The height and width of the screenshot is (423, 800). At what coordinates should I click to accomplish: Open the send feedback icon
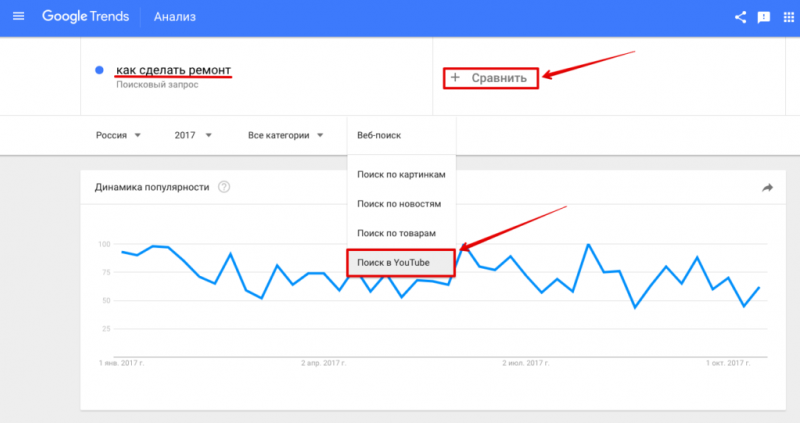764,17
